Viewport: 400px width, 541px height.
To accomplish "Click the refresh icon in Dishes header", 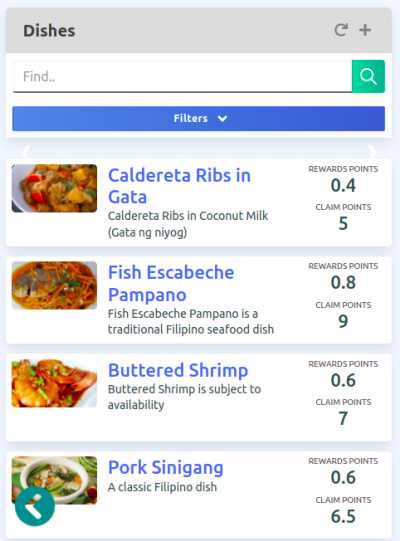I will [x=341, y=30].
